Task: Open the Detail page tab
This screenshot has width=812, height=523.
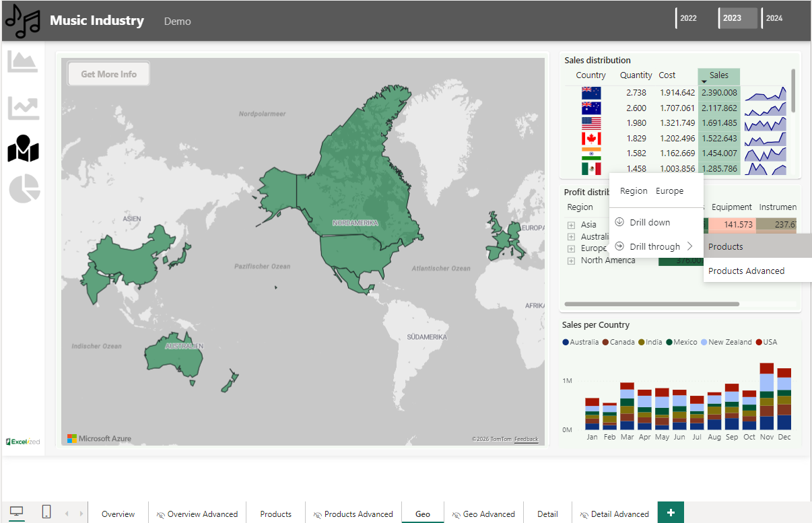Action: click(547, 514)
